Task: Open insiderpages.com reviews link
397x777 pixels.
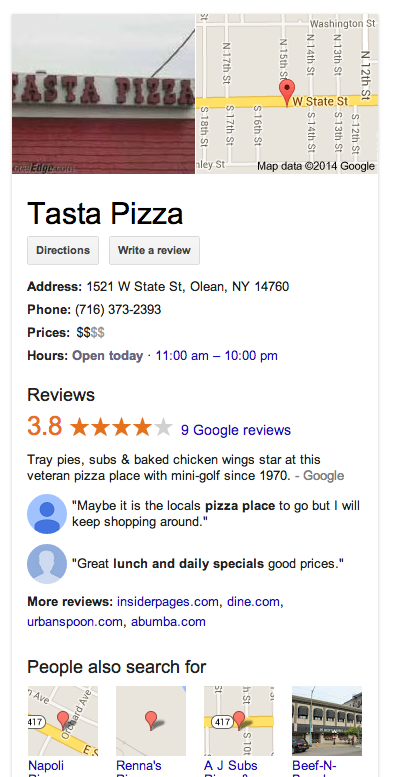Action: click(x=168, y=602)
